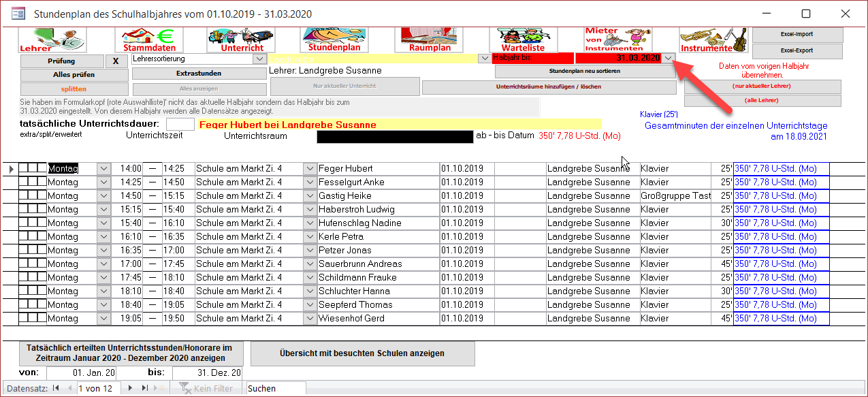This screenshot has width=868, height=397.
Task: Click the Instrumente icon
Action: [713, 39]
